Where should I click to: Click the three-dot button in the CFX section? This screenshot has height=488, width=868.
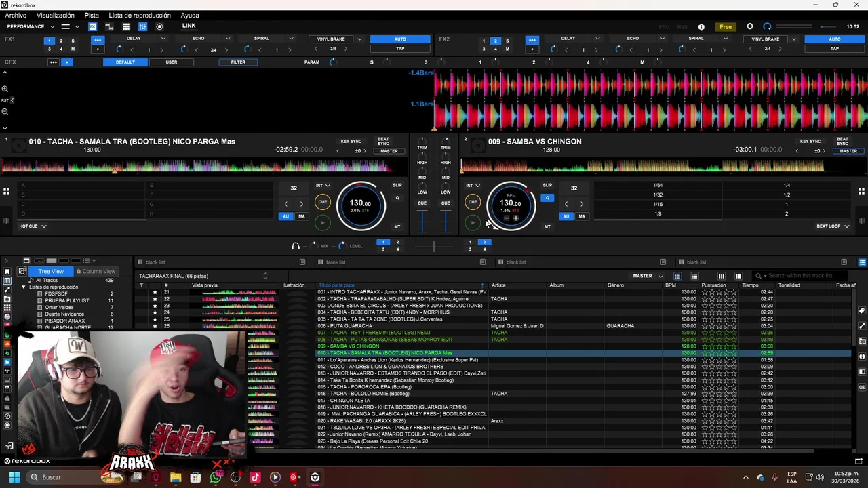(53, 62)
